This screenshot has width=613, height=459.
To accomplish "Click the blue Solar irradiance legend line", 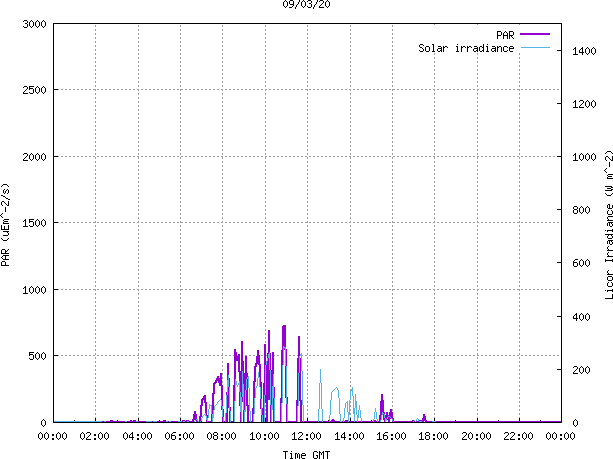I will (535, 48).
